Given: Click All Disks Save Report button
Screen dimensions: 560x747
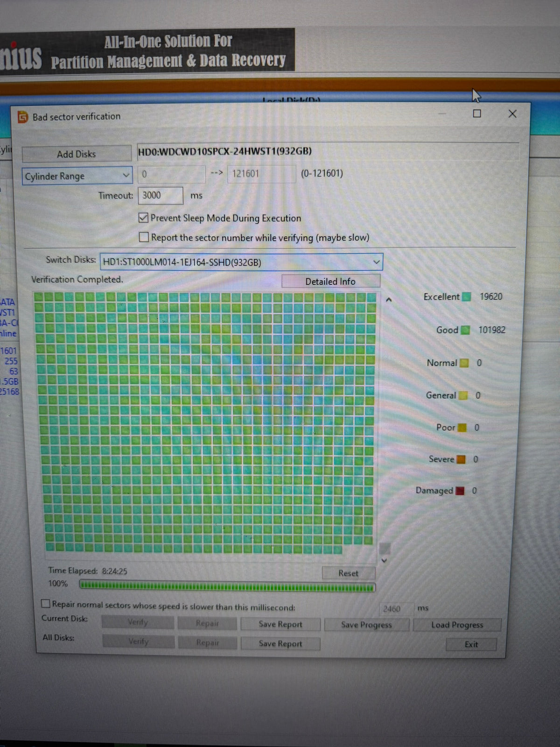Looking at the screenshot, I should click(280, 643).
